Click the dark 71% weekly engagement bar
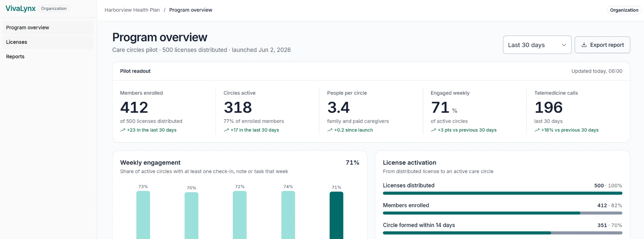Screen dimensions: 644x239 [336, 215]
